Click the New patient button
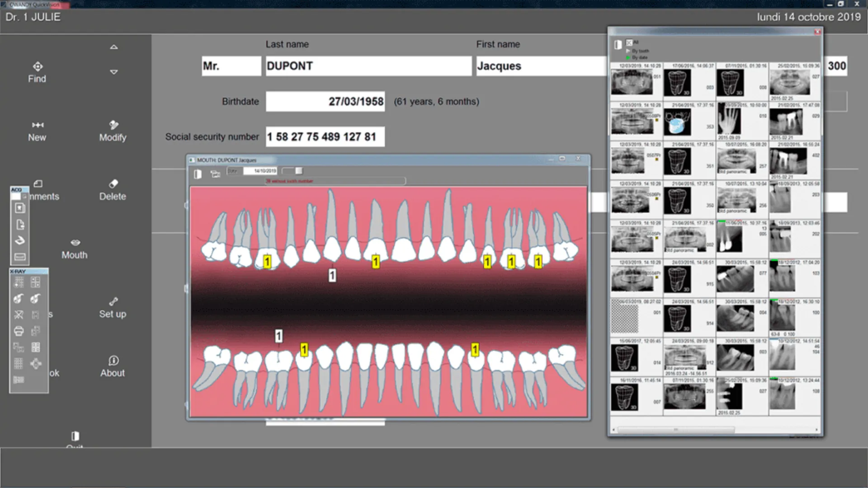868x488 pixels. [x=38, y=130]
